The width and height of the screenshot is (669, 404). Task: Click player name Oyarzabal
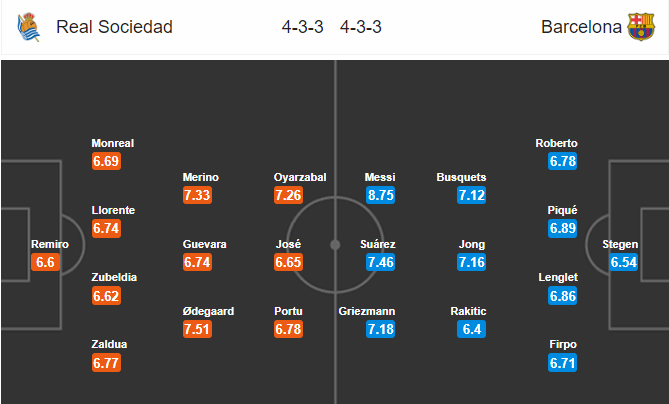point(300,177)
